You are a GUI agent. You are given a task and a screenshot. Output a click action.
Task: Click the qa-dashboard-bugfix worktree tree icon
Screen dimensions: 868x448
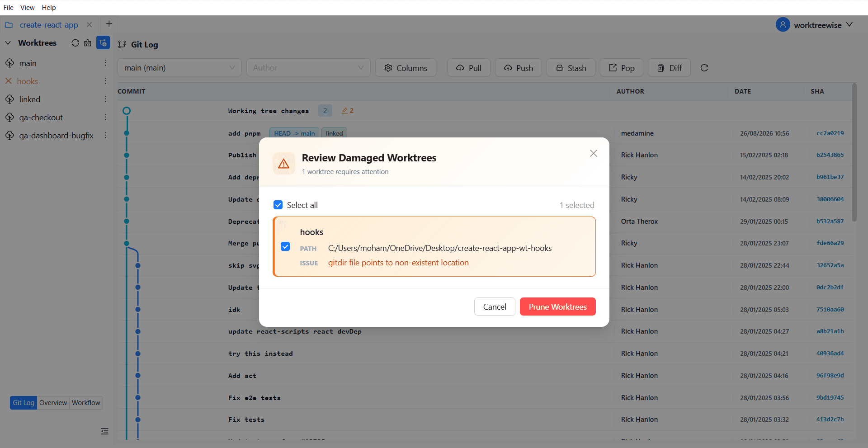click(x=9, y=136)
